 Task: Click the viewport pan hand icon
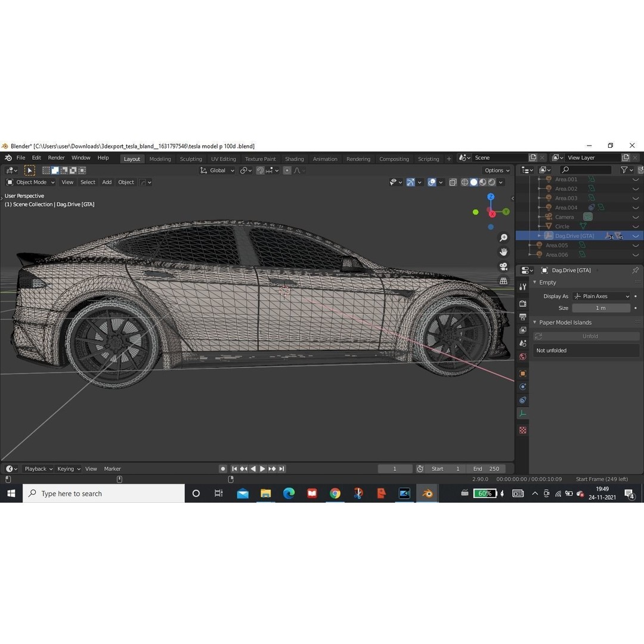click(x=503, y=252)
